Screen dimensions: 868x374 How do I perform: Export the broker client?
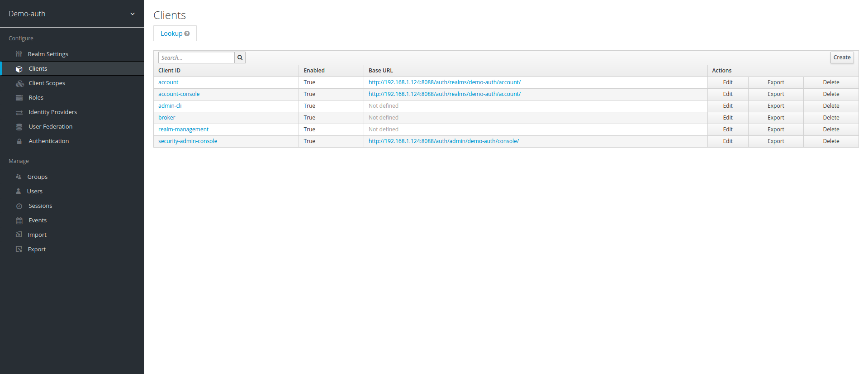(775, 118)
